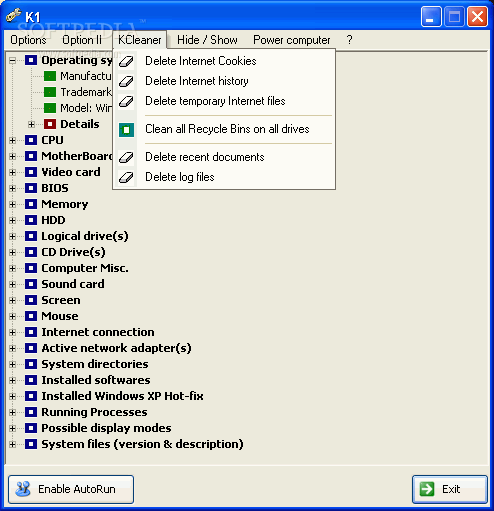Expand System files (version & description) node
The height and width of the screenshot is (511, 494).
[x=12, y=444]
